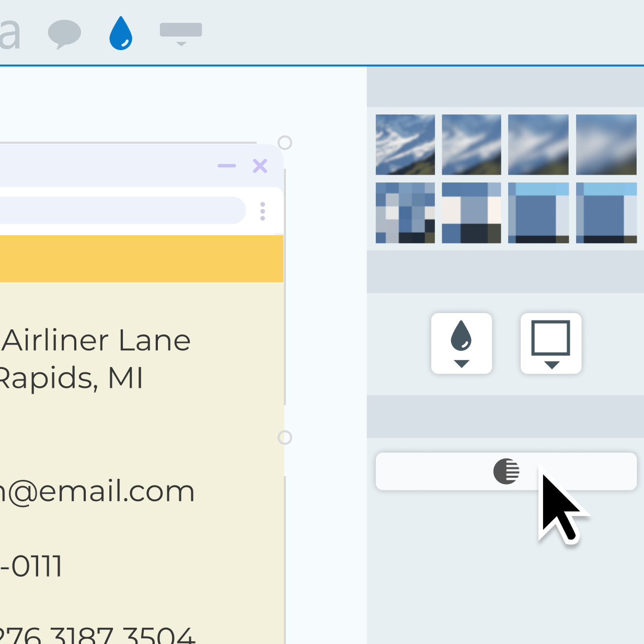Click the phone number ending in 0111
The width and height of the screenshot is (644, 644).
point(31,566)
